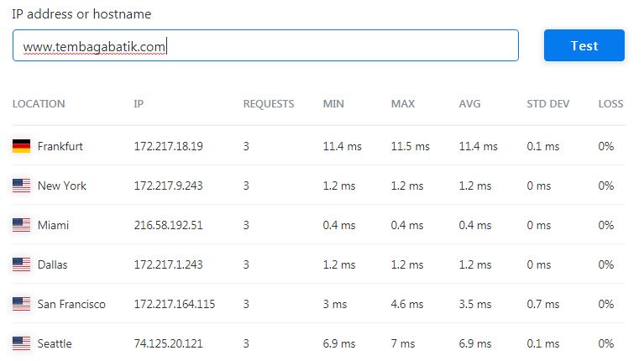The height and width of the screenshot is (361, 644).
Task: Select the AVG column header
Action: 470,104
